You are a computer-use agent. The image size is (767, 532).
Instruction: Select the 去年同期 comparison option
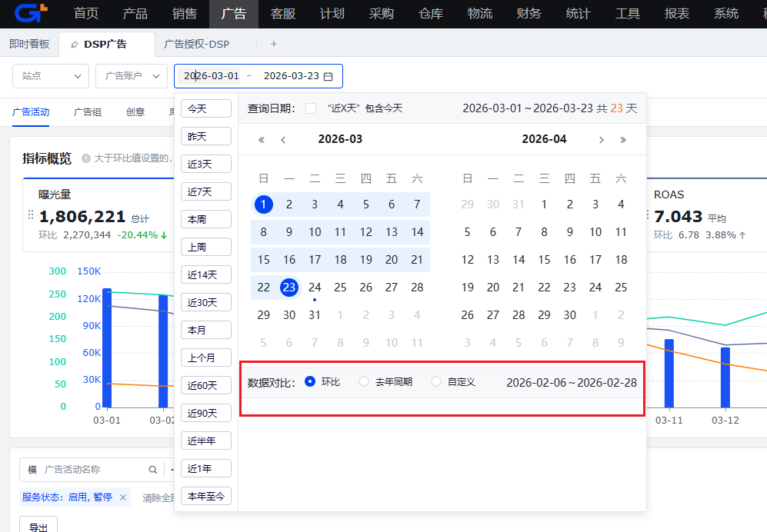(x=364, y=382)
